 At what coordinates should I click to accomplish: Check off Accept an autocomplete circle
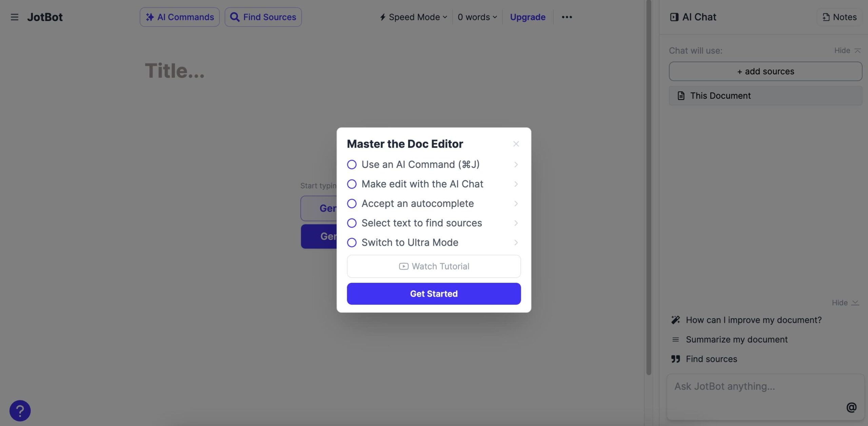352,204
